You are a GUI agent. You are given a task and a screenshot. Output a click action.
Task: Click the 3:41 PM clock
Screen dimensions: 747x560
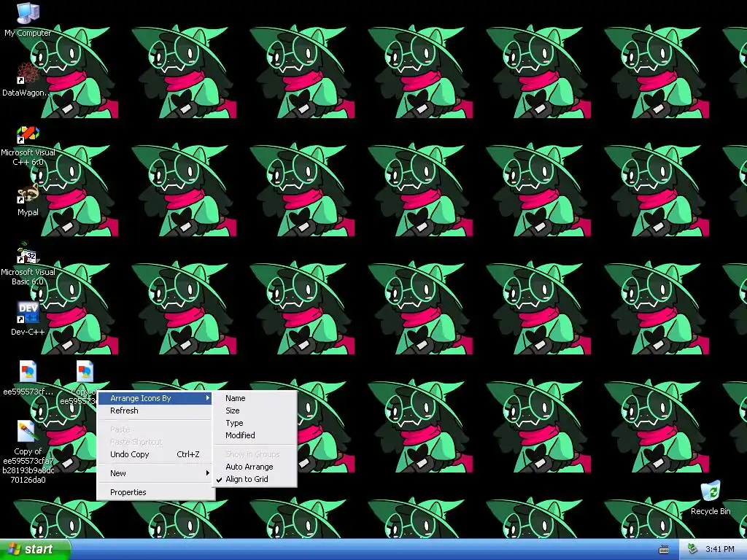(x=720, y=549)
